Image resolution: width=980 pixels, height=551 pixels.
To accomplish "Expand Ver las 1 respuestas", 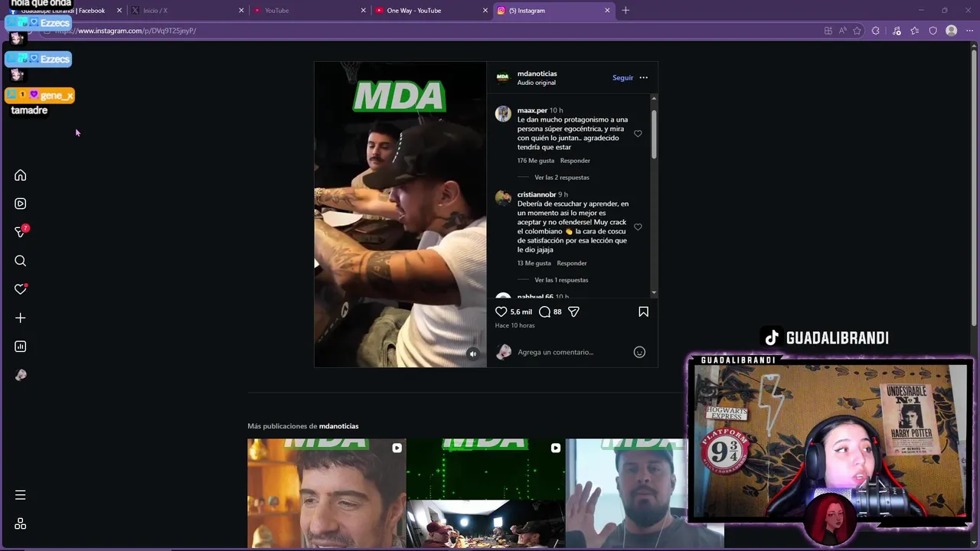I will (x=561, y=280).
